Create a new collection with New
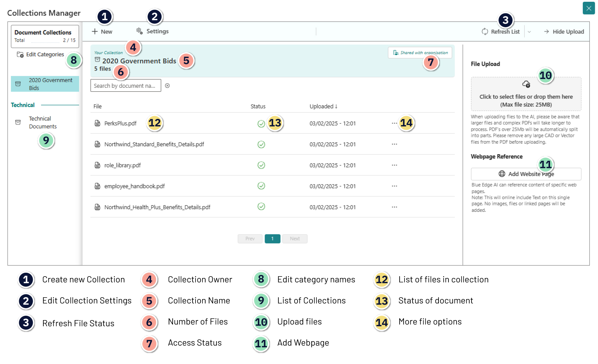598x364 pixels. [102, 32]
